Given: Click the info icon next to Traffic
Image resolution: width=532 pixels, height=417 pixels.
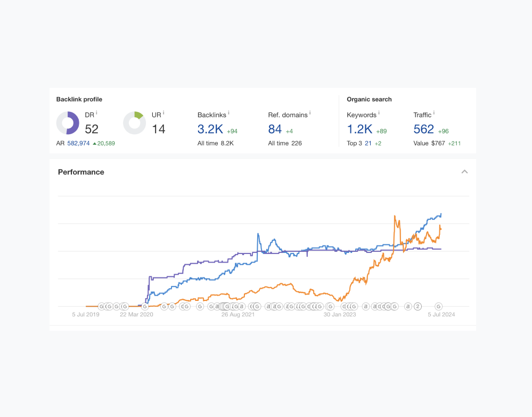Looking at the screenshot, I should 434,113.
